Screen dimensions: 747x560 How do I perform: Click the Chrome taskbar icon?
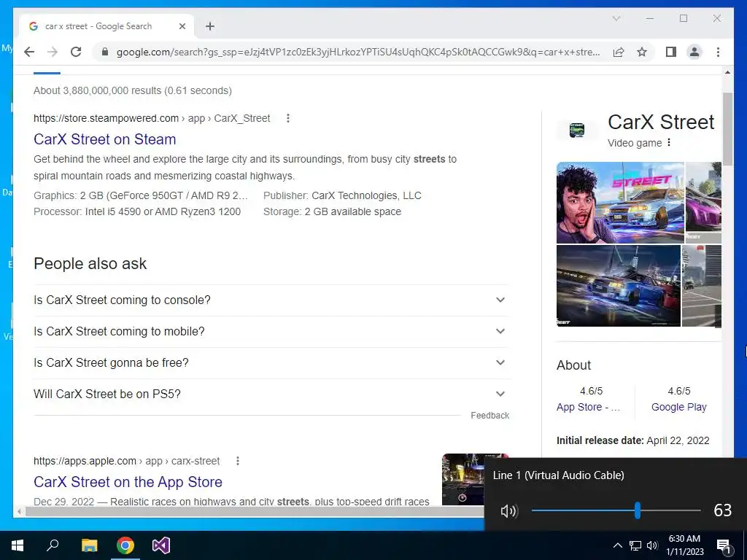125,545
